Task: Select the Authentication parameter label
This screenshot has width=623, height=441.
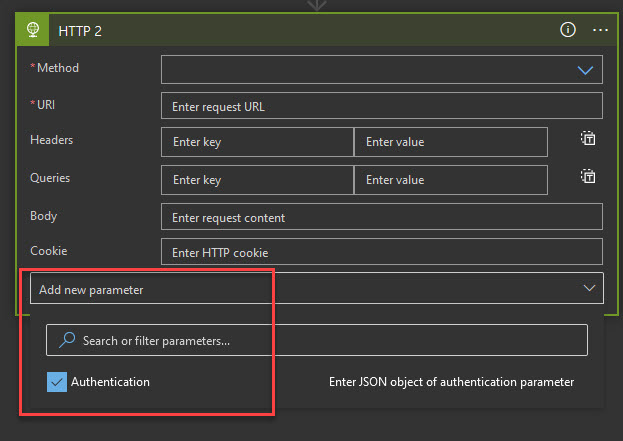Action: (110, 382)
